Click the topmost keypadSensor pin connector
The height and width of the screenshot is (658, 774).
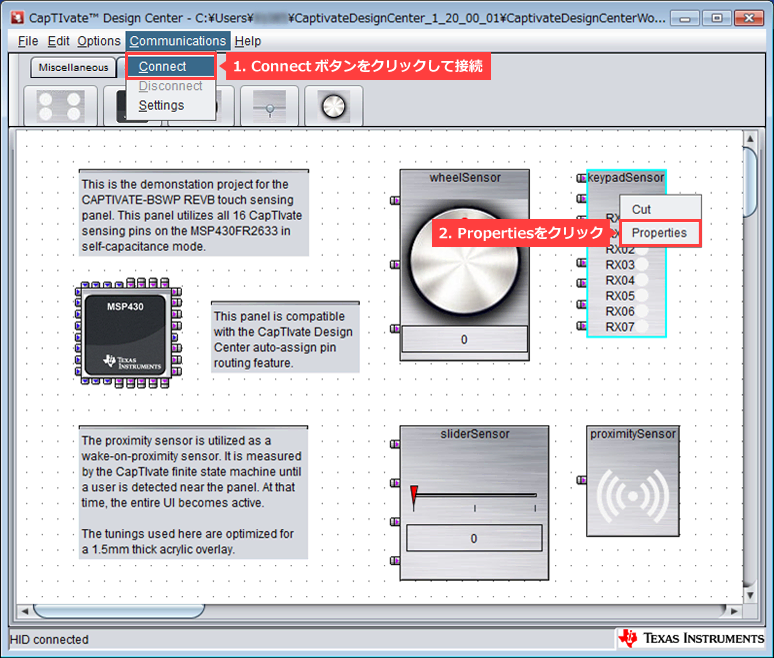tap(581, 178)
